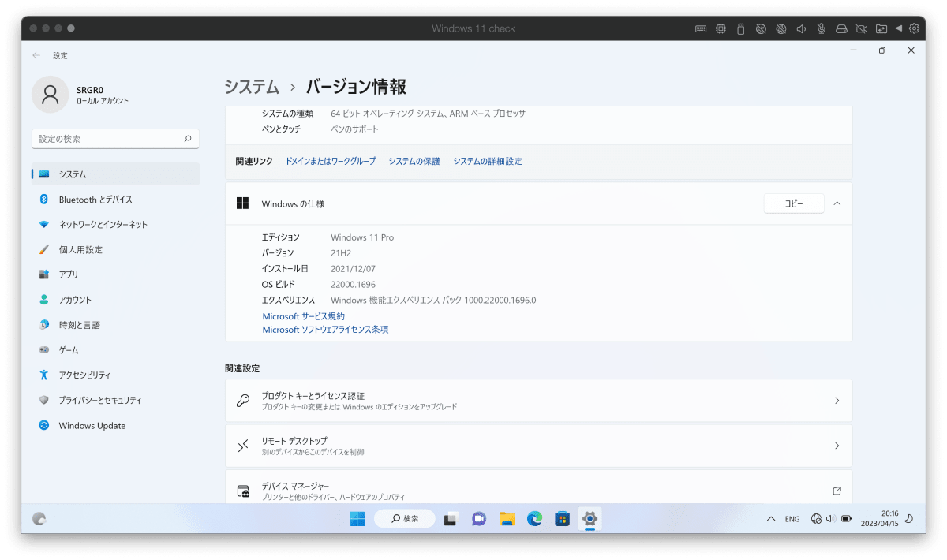
Task: Click the Settings gear icon on taskbar
Action: tap(590, 519)
